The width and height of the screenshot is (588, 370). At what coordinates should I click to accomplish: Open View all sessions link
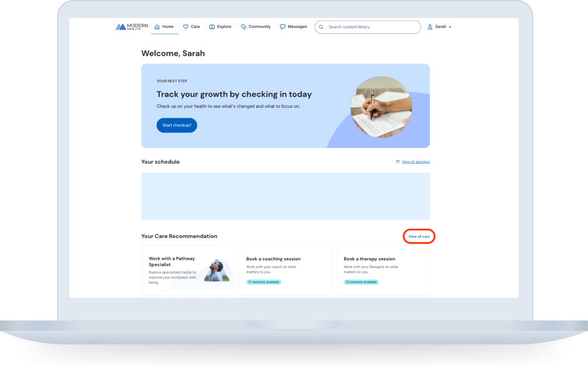pyautogui.click(x=415, y=162)
